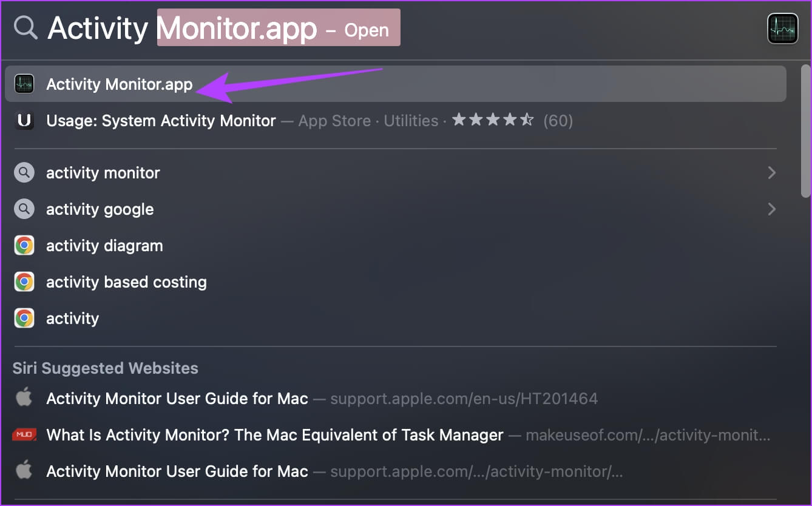Expand the activity monitor suggestion chevron
The width and height of the screenshot is (812, 506).
click(x=771, y=173)
